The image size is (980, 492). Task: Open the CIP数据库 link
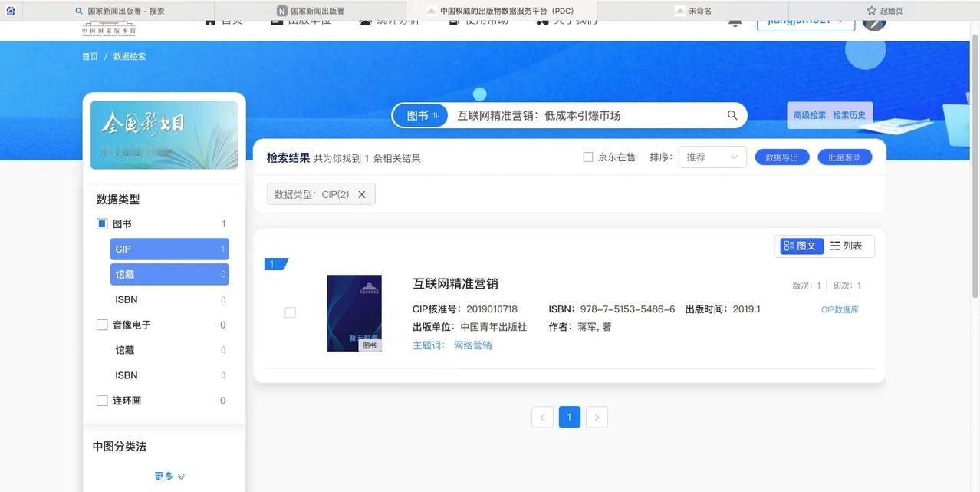(x=840, y=310)
